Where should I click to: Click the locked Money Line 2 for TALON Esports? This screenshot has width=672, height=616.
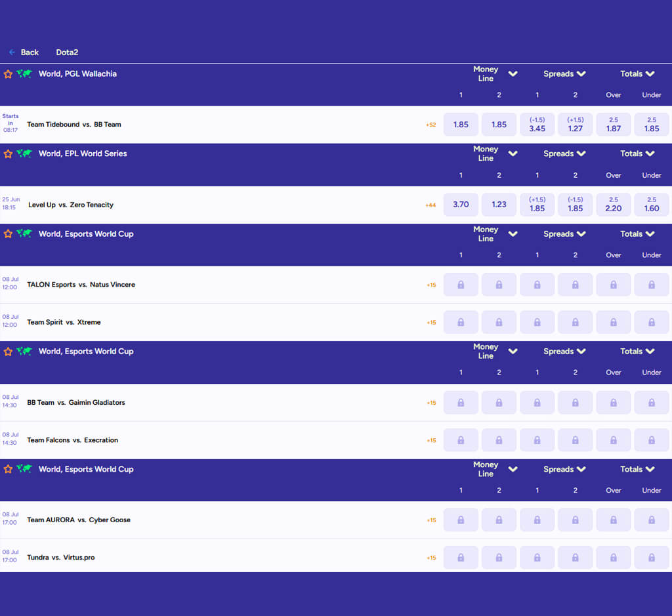(x=499, y=285)
